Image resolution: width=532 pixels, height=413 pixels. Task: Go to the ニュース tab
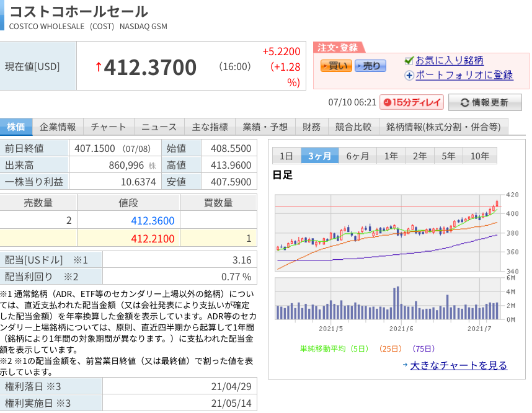159,127
